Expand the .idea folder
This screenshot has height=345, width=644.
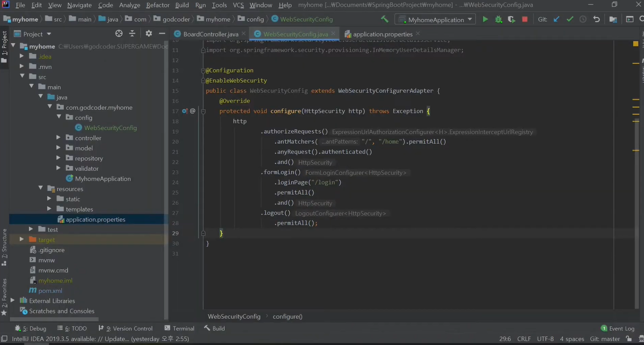[22, 56]
